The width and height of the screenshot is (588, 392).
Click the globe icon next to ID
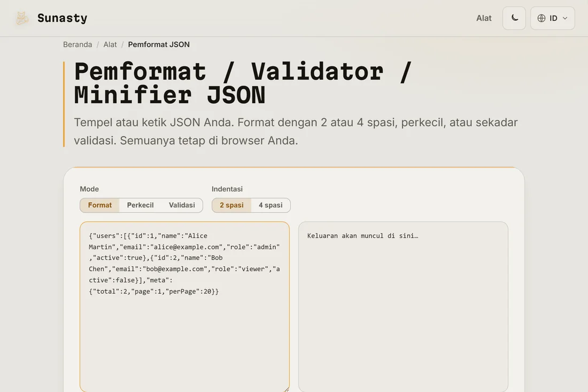[541, 18]
